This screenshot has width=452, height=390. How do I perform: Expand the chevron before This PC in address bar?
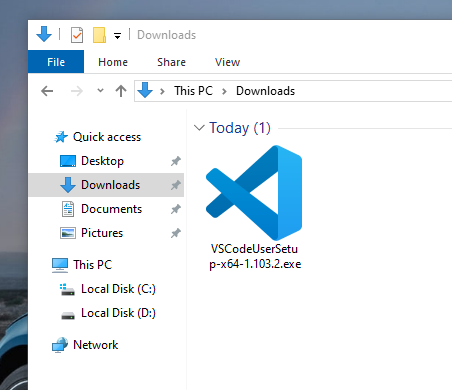[x=162, y=91]
